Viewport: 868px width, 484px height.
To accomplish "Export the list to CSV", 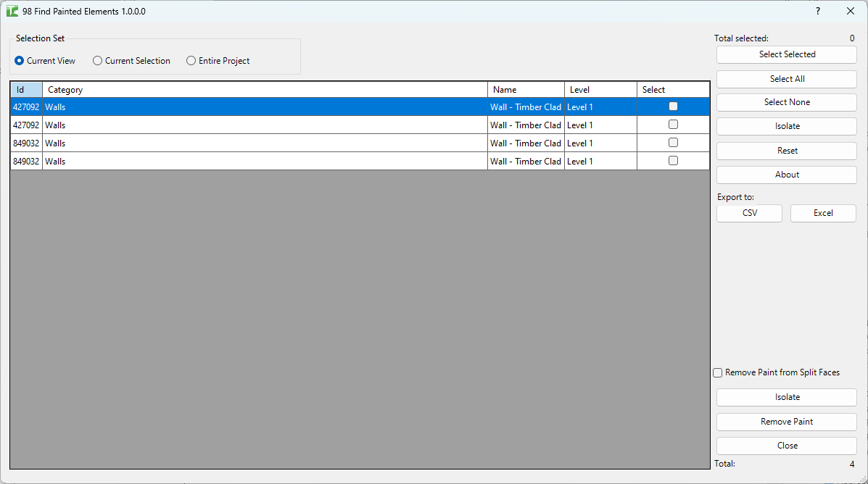I will pos(749,212).
